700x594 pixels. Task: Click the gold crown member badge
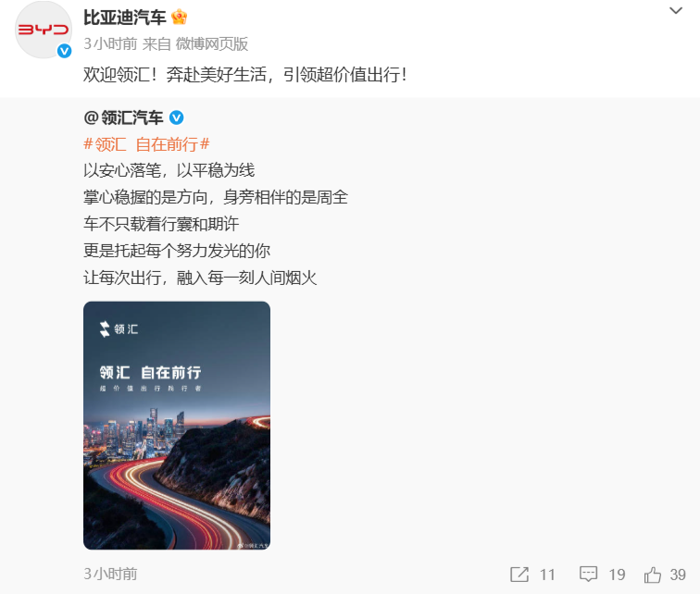179,18
